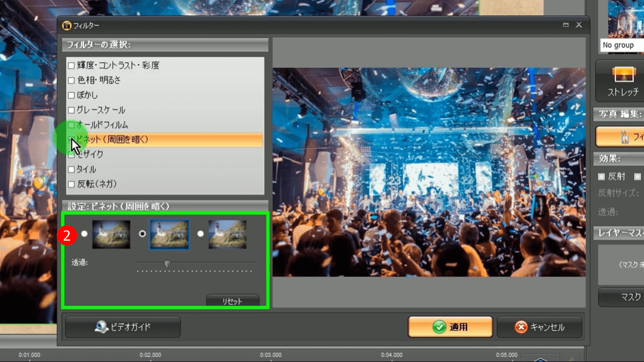Click the No group thumbnail label
The width and height of the screenshot is (644, 362).
618,45
